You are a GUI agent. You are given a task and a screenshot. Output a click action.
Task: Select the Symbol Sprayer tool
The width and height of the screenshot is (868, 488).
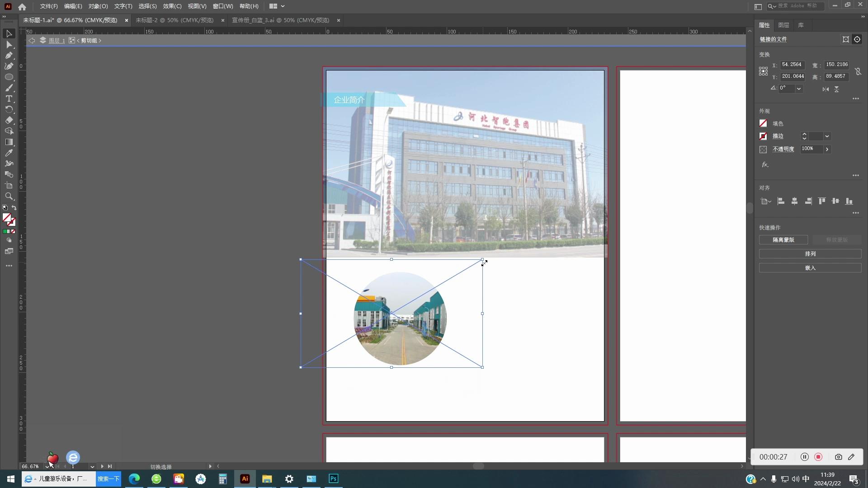pyautogui.click(x=9, y=164)
